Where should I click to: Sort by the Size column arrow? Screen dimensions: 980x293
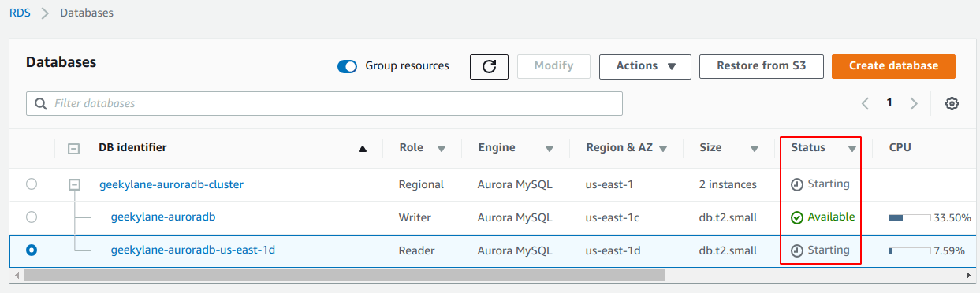(x=755, y=148)
